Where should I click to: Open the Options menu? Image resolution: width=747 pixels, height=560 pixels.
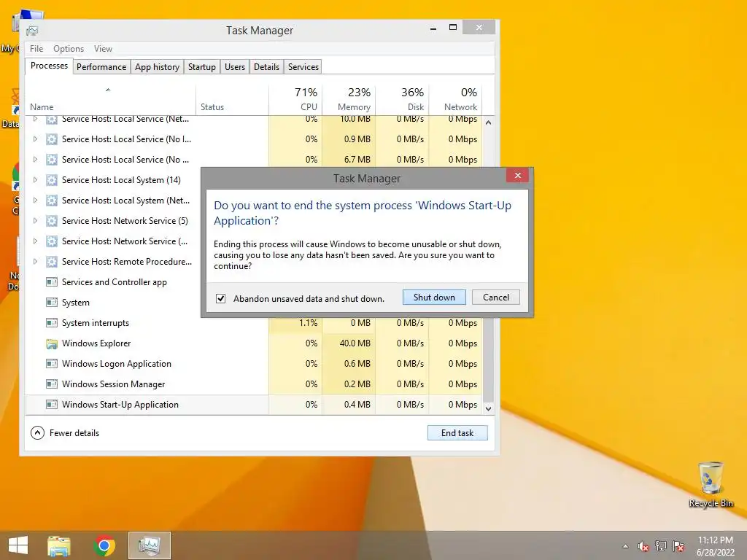[68, 49]
